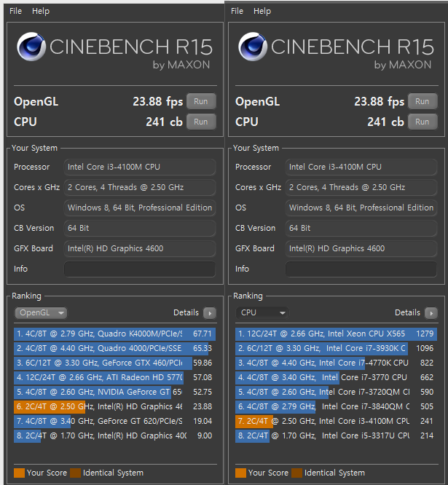Click the GFX Board field in right window
The image size is (448, 485).
point(361,248)
